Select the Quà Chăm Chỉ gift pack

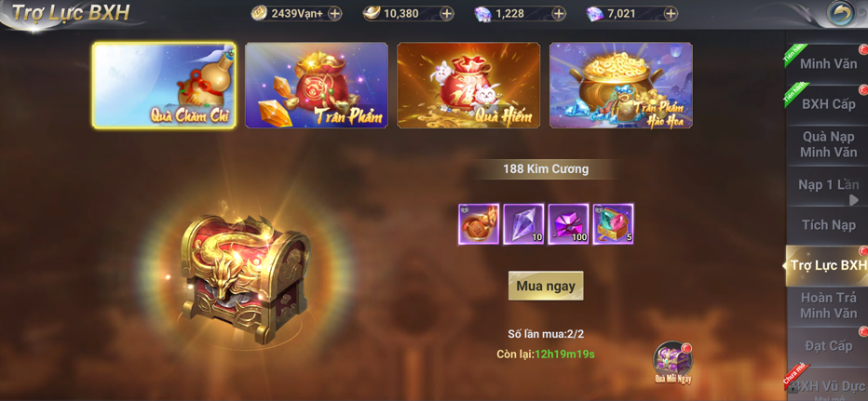click(x=165, y=86)
